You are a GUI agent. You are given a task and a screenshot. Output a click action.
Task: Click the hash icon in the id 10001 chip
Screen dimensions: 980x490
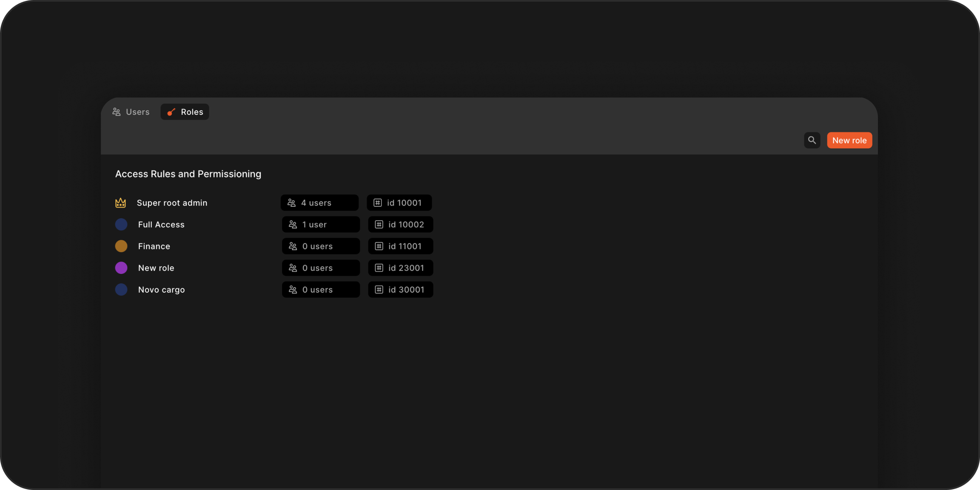(x=378, y=203)
